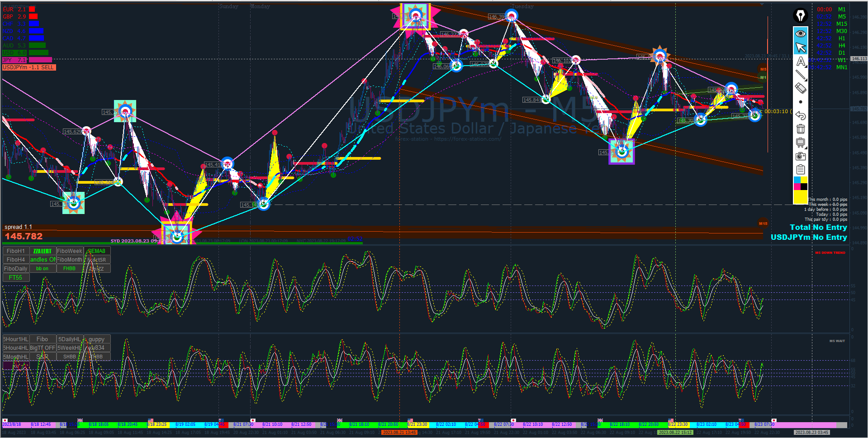Click the Fibo button in lower panel
This screenshot has height=438, width=868.
[x=43, y=339]
